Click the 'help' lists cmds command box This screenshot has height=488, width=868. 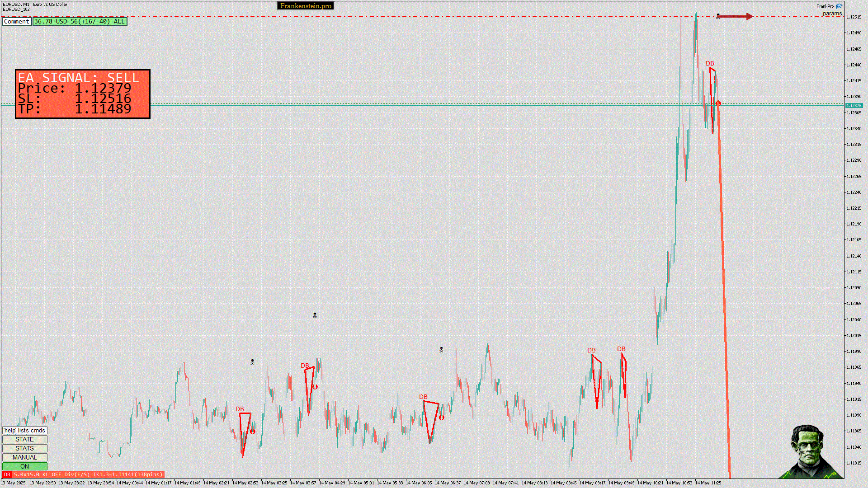click(24, 430)
